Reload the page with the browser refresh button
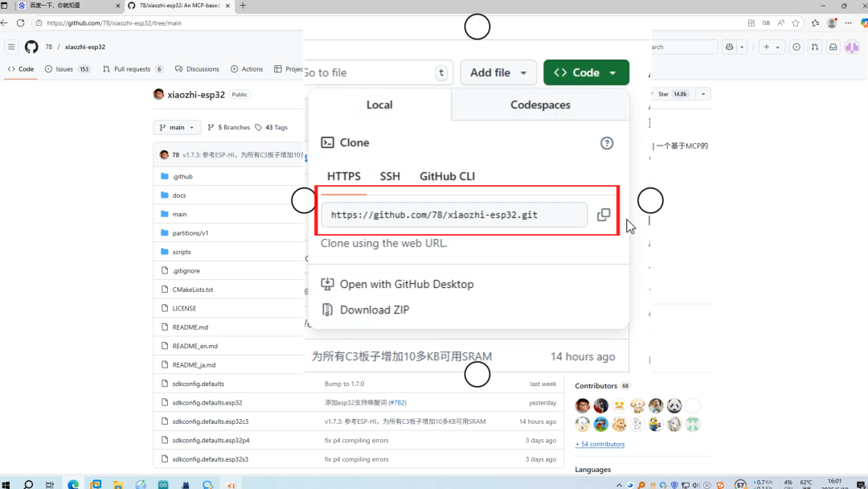Image resolution: width=868 pixels, height=489 pixels. pos(20,23)
